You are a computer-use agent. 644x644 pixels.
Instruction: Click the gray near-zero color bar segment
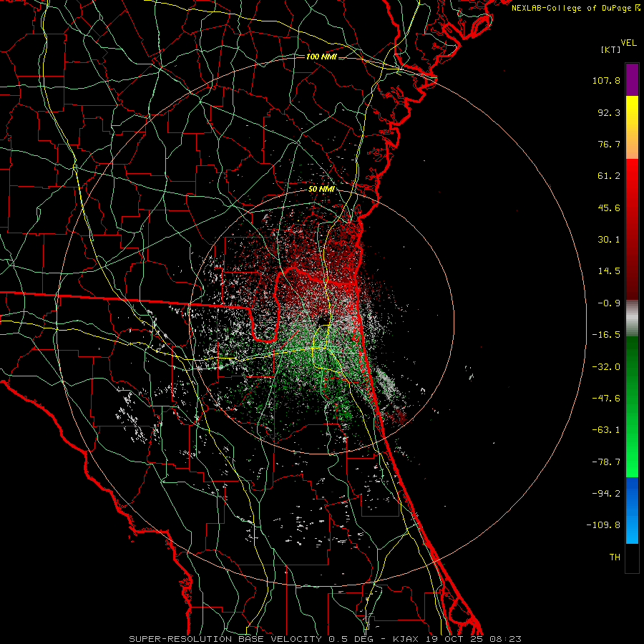pos(632,318)
